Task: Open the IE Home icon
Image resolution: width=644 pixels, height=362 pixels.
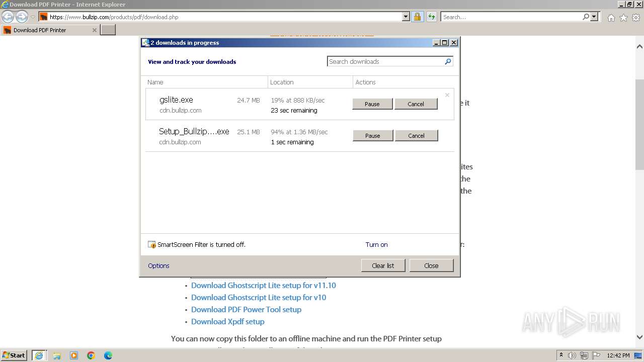Action: point(611,18)
